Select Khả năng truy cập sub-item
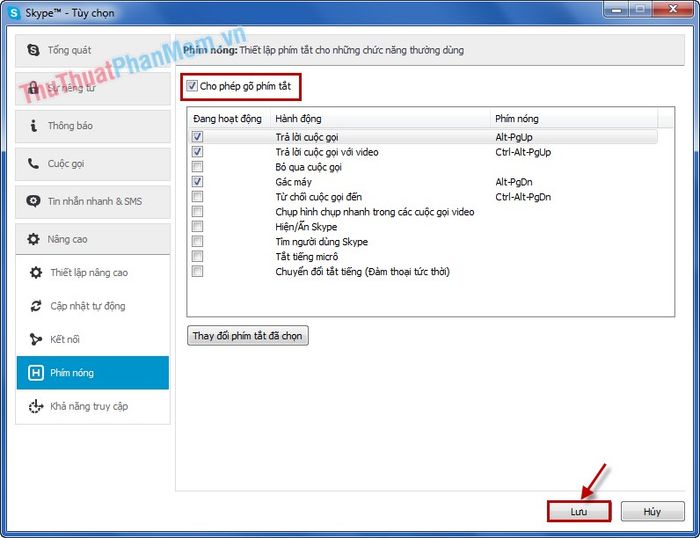Viewport: 700px width, 538px height. [93, 406]
